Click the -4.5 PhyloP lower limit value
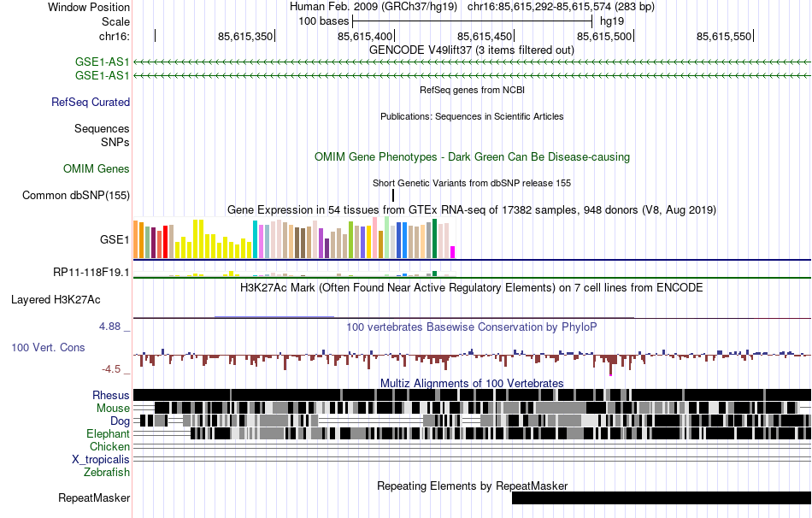 (111, 368)
